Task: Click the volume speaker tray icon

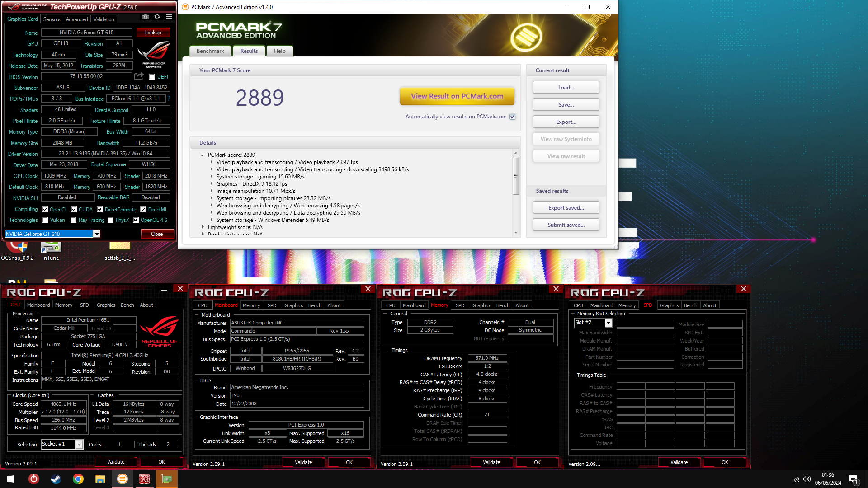Action: (x=807, y=479)
